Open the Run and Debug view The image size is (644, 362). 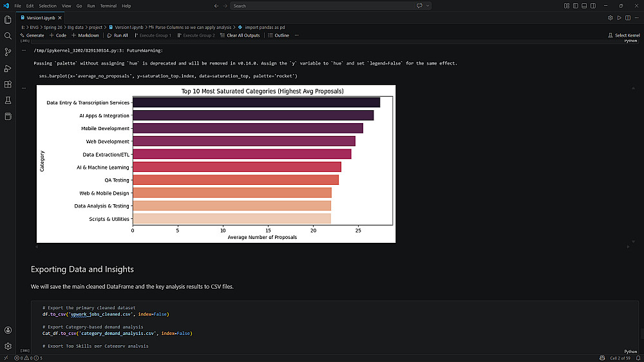(x=8, y=68)
